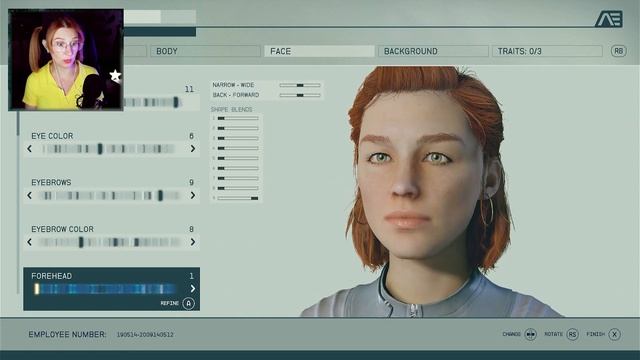This screenshot has width=640, height=360.
Task: Click Shape Blends slider 6
Action: click(x=238, y=168)
